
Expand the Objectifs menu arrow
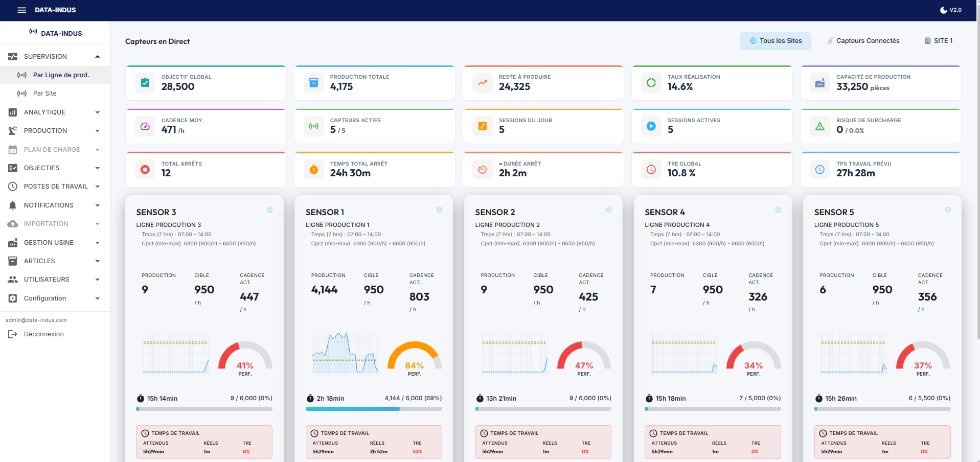pos(97,168)
